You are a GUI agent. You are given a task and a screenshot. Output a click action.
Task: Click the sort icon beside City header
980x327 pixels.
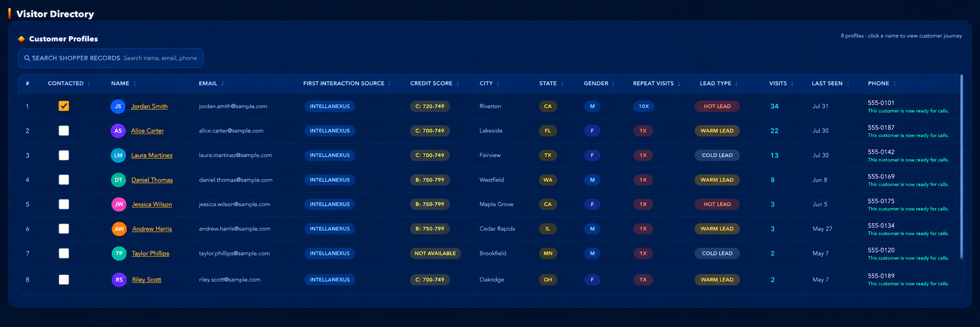(x=498, y=84)
